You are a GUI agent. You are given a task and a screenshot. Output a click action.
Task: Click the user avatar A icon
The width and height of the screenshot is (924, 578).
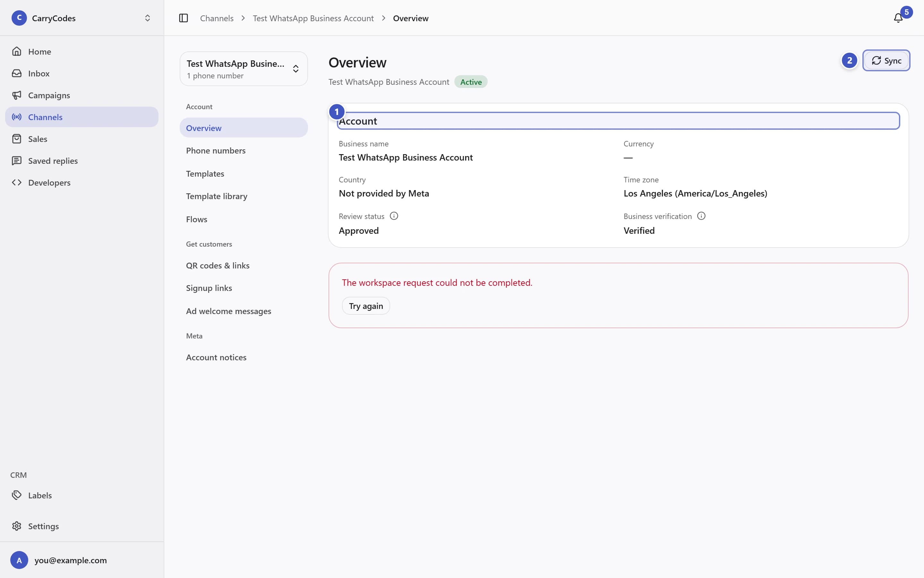19,560
